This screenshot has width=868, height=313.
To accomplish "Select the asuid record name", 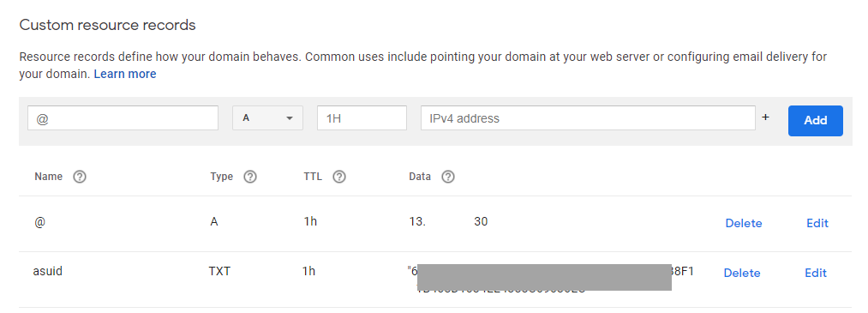I will 48,272.
